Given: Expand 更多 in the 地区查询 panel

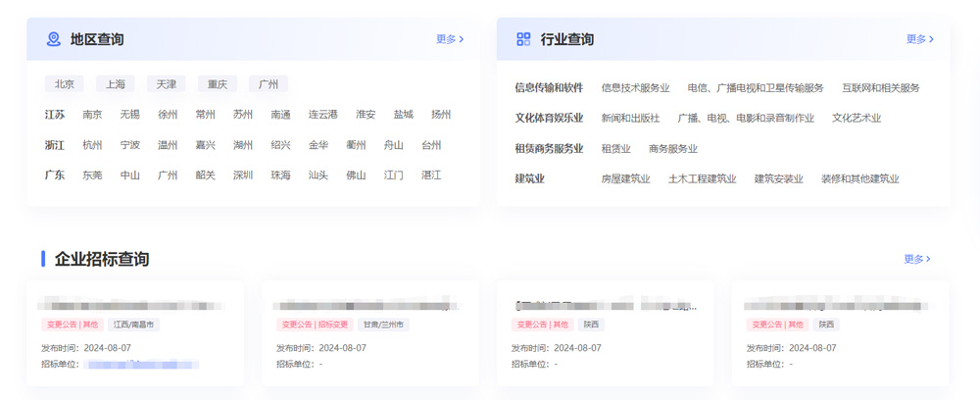Looking at the screenshot, I should [449, 39].
